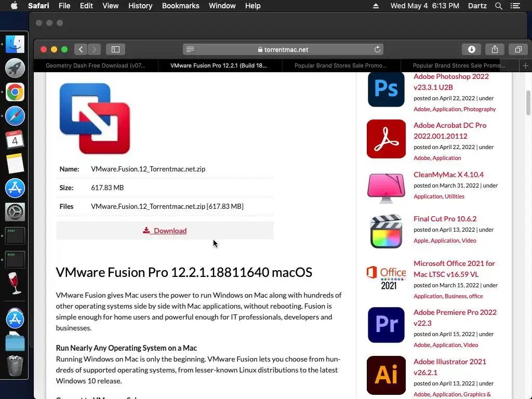Screen dimensions: 532x399
Task: Open the Final Cut Pro clapperboard icon
Action: (x=386, y=231)
